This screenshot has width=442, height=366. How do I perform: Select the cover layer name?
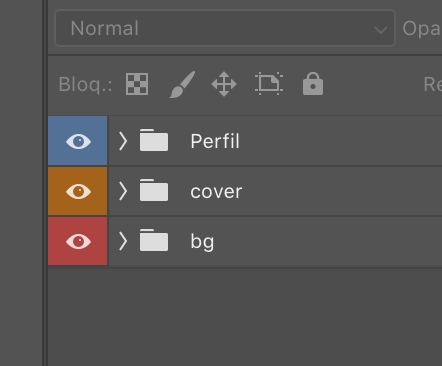216,192
